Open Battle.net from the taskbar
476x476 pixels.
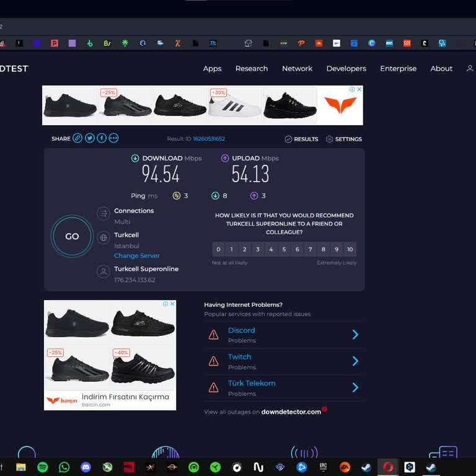301,467
